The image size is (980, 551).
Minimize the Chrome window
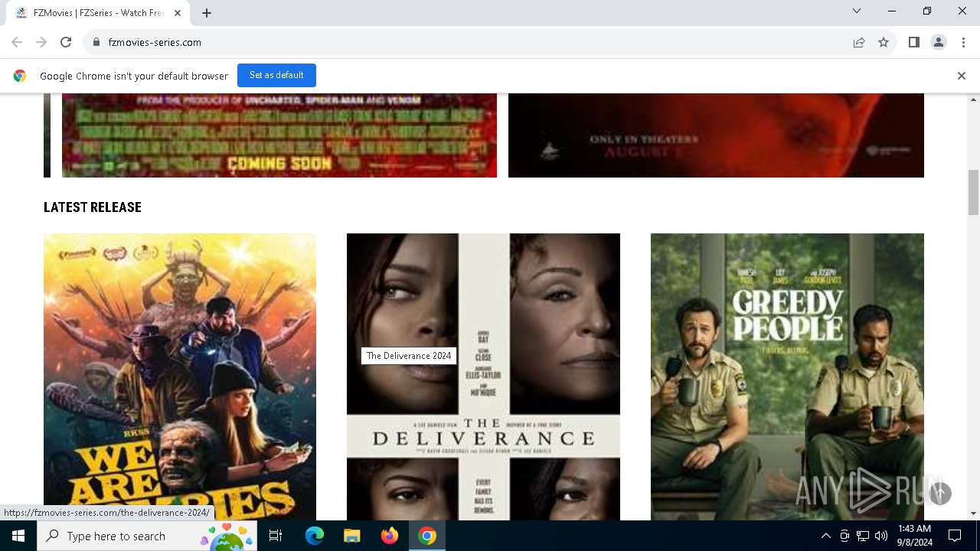tap(892, 11)
